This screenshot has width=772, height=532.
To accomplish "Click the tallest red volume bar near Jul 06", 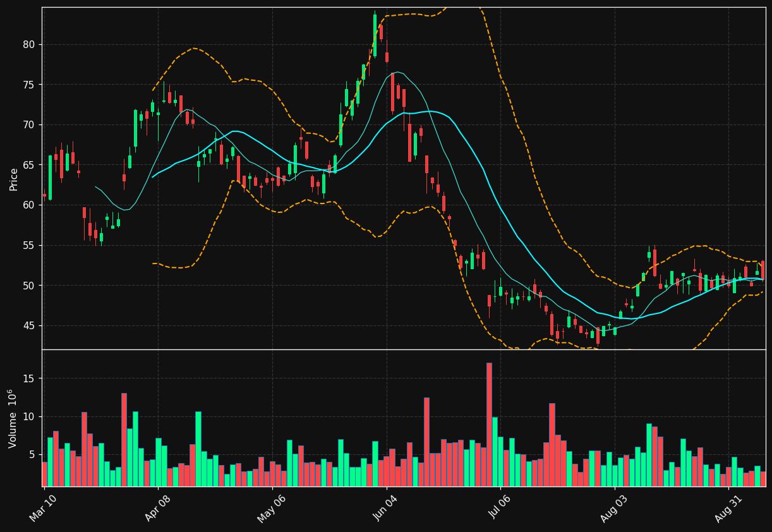I will click(x=489, y=425).
